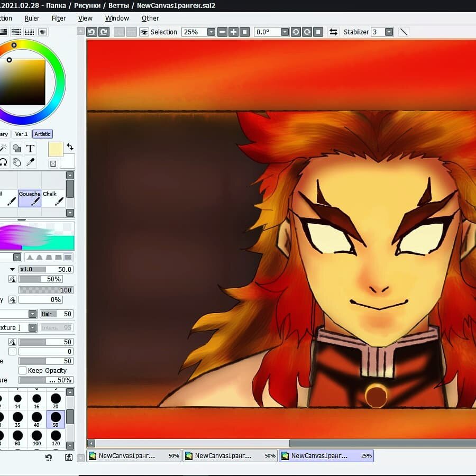This screenshot has width=476, height=476.
Task: Open the Other menu
Action: pyautogui.click(x=150, y=18)
